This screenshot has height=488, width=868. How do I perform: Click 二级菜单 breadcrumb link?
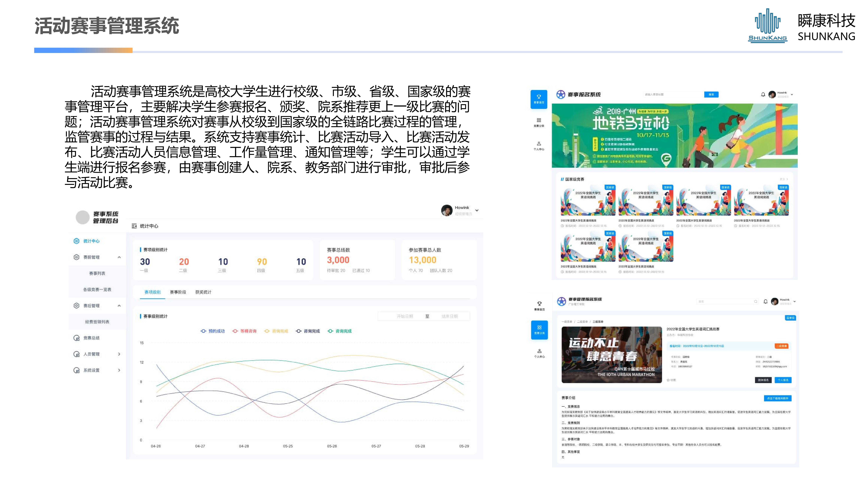582,322
